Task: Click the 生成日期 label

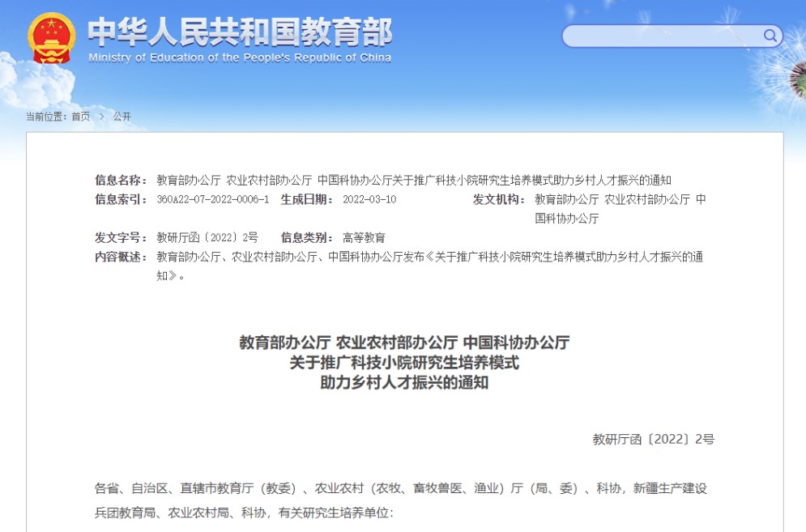Action: point(306,199)
